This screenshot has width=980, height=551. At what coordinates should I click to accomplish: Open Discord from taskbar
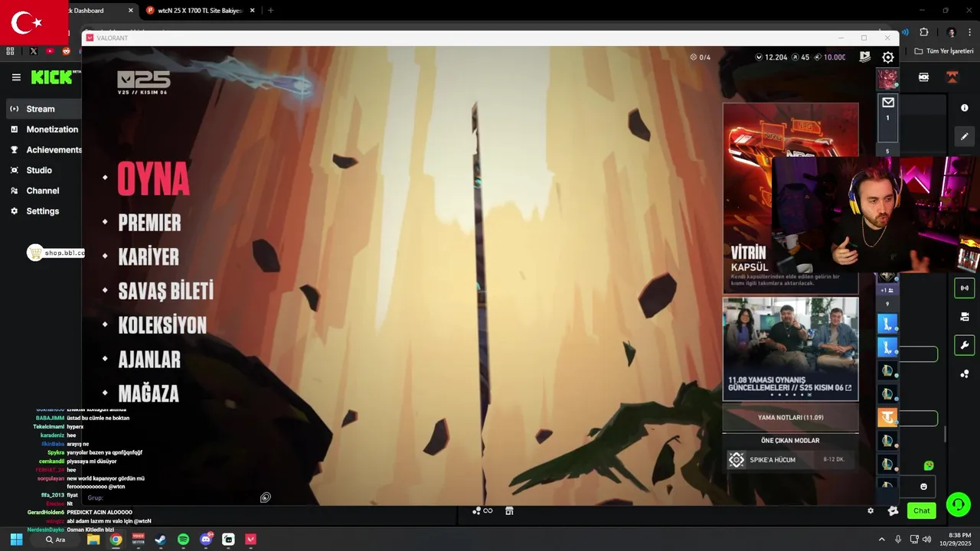tap(206, 540)
